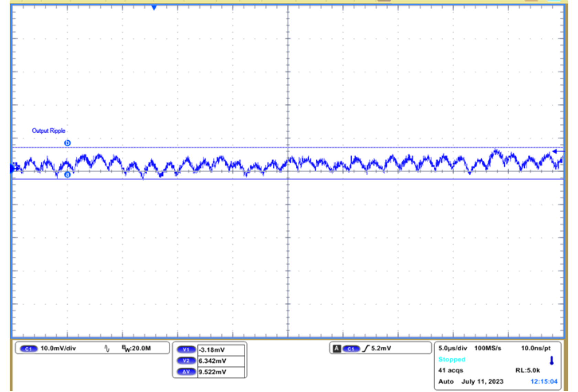Screen dimensions: 578x392
Task: Click the C1 source badge in trigger panel
Action: 352,348
